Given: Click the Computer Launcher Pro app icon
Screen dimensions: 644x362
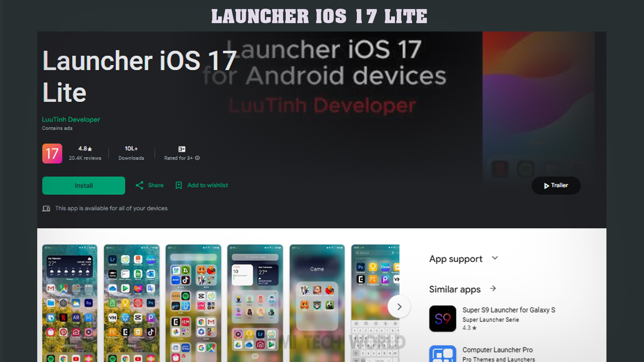Looking at the screenshot, I should coord(442,354).
